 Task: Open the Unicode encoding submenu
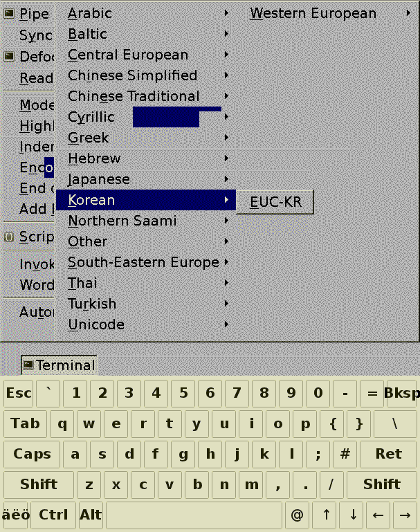click(x=146, y=324)
